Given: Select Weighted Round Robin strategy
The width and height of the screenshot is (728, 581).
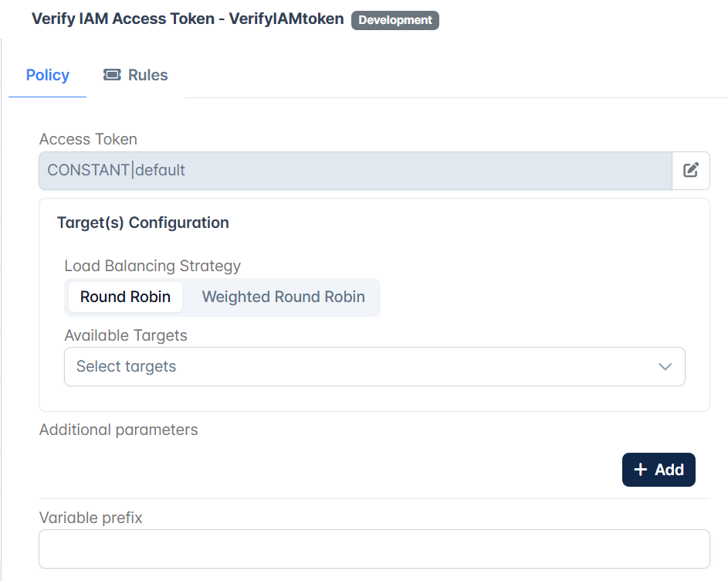Looking at the screenshot, I should (x=283, y=297).
